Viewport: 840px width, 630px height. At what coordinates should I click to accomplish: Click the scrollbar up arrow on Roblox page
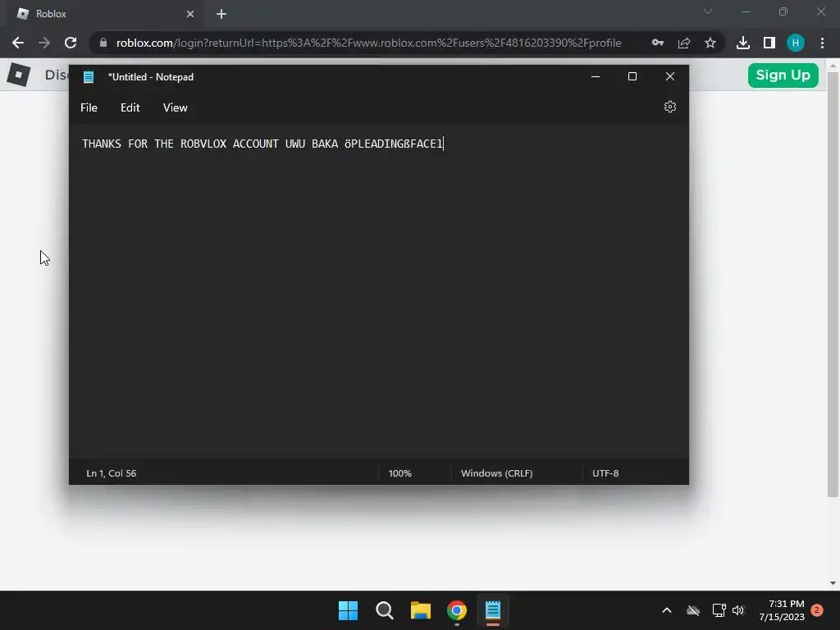[833, 65]
